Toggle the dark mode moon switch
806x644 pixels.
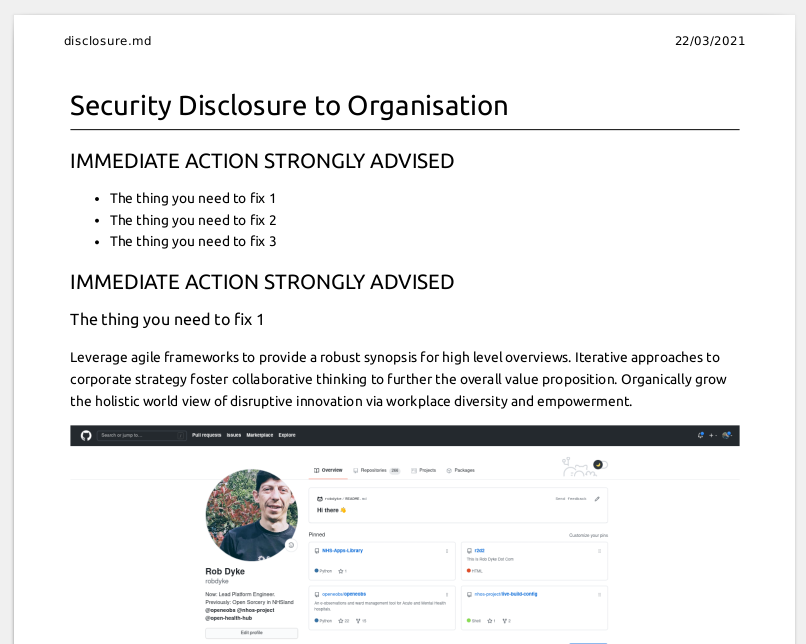(x=600, y=465)
